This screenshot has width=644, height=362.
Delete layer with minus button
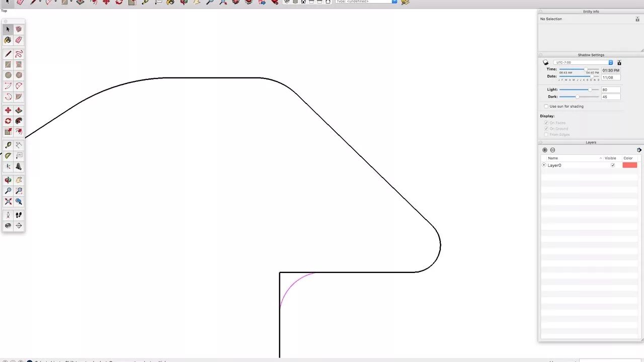(552, 150)
